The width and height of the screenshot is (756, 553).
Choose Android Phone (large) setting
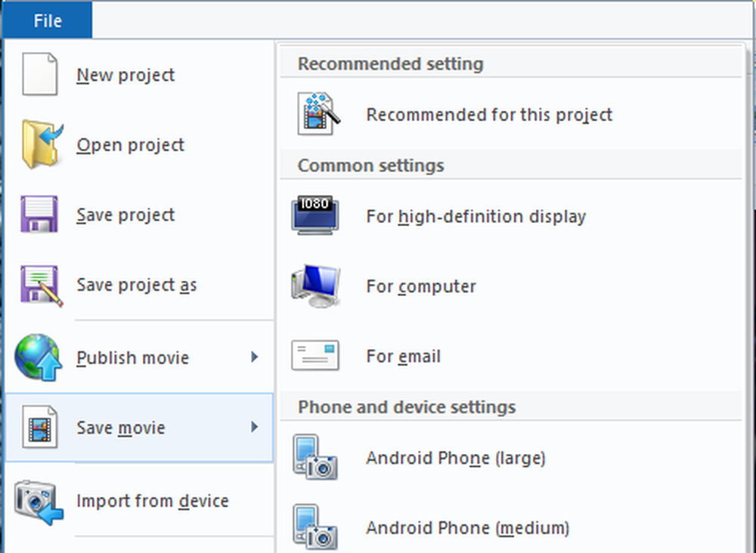(511, 458)
